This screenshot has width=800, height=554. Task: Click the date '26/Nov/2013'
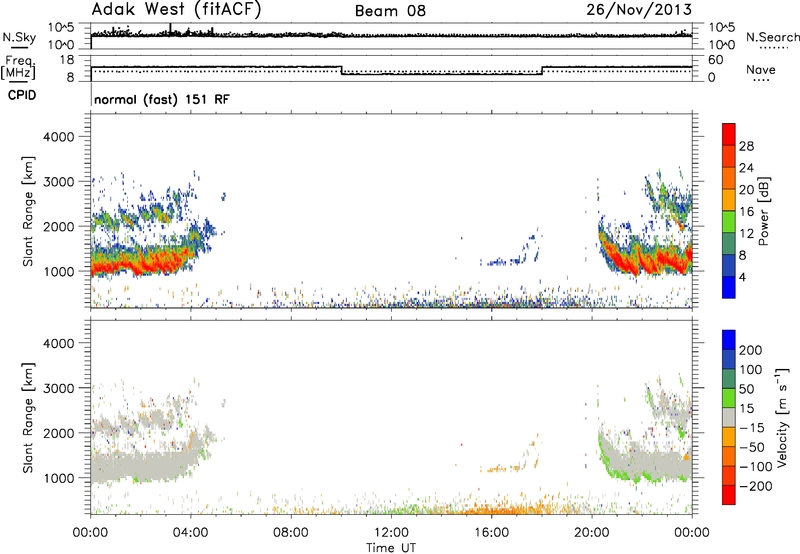click(x=639, y=10)
